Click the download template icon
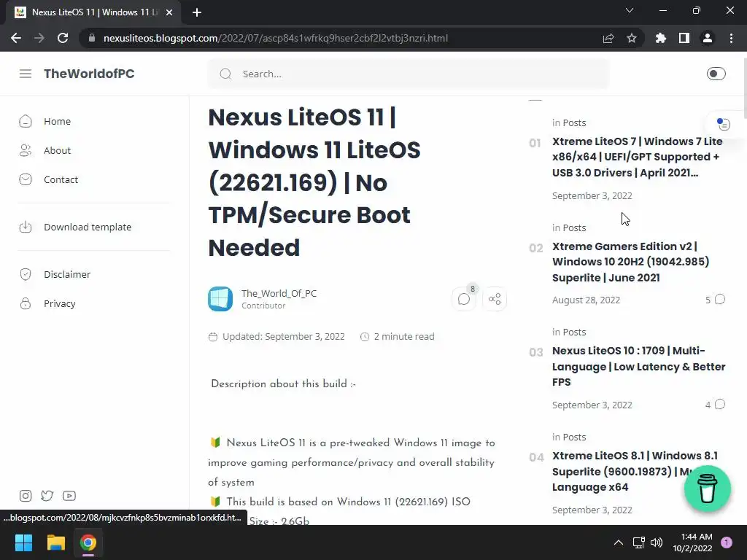747x560 pixels. (26, 227)
